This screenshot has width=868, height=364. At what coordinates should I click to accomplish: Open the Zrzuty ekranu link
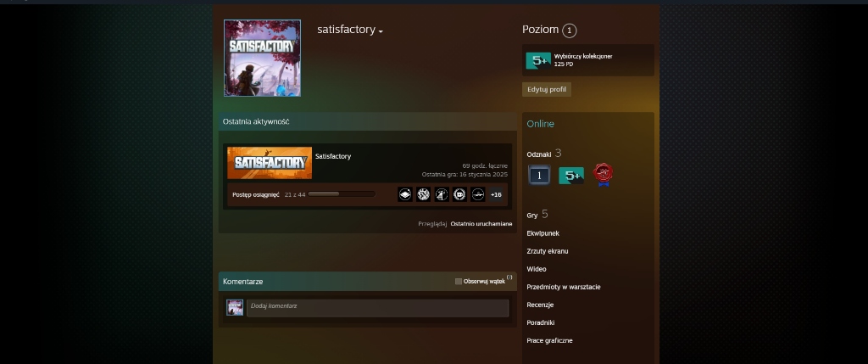[x=548, y=251]
